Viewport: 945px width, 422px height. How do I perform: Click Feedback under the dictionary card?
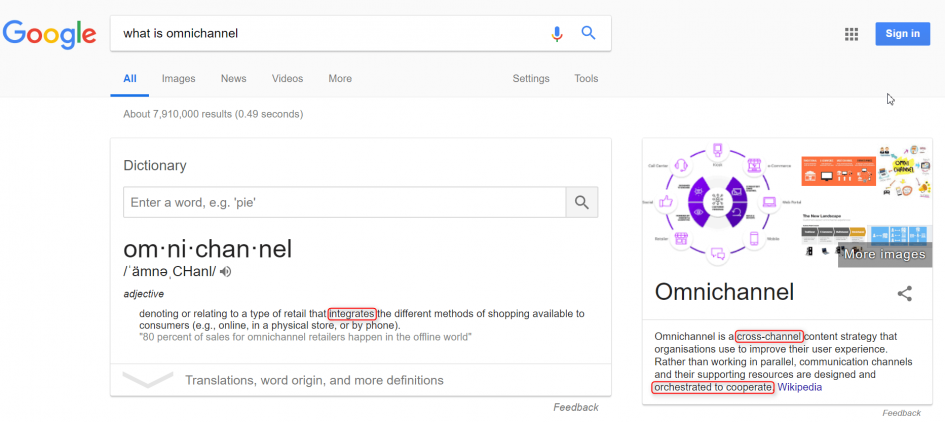point(576,408)
